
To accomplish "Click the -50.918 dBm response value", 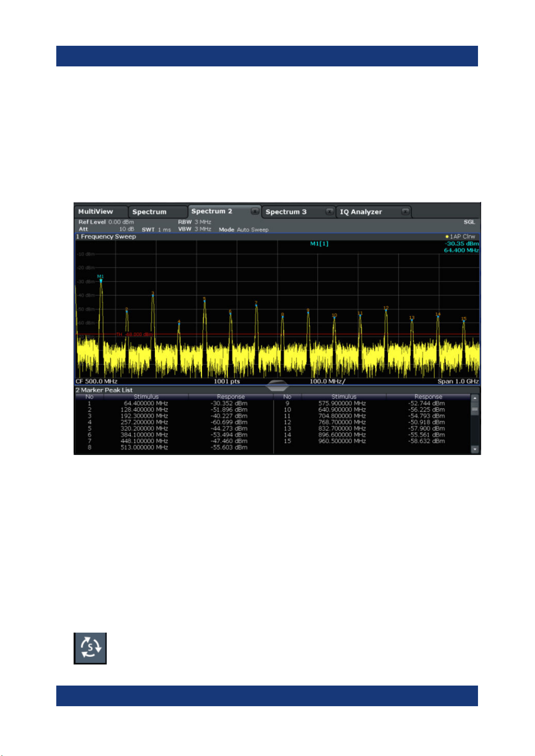I will click(x=426, y=422).
